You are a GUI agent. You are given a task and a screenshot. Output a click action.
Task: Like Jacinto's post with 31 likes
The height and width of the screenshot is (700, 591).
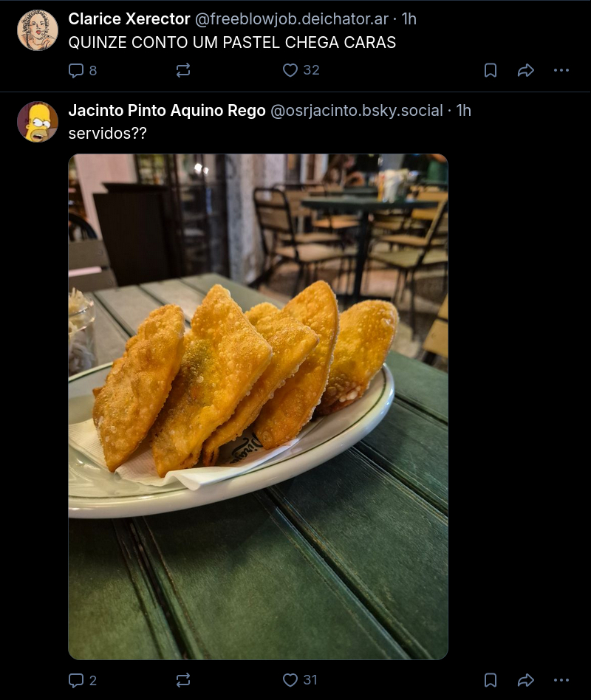point(291,680)
